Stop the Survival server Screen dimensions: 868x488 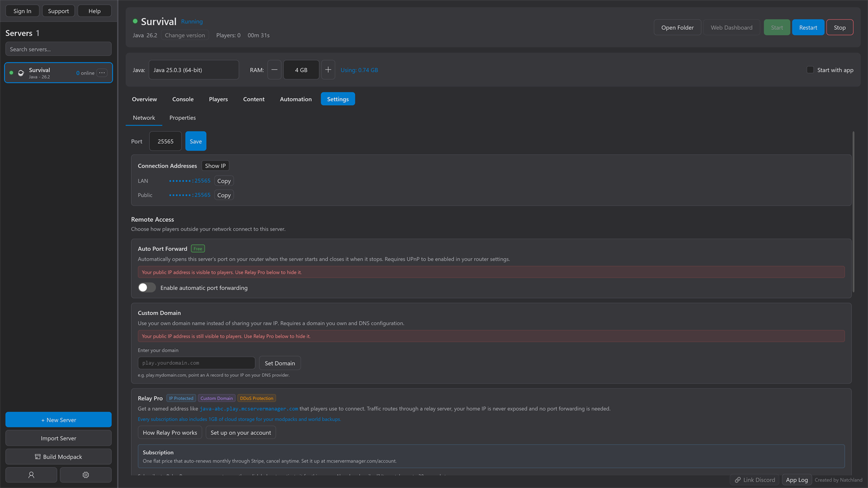839,28
